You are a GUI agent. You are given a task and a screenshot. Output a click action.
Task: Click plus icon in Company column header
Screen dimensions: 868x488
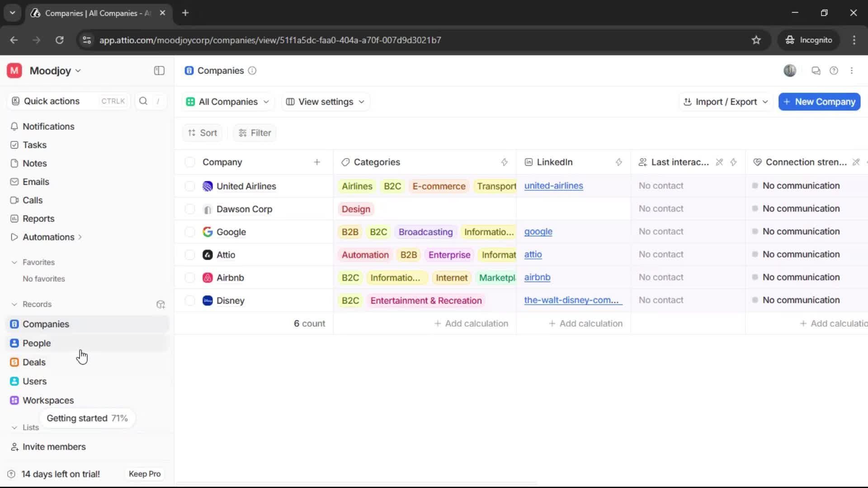click(x=317, y=162)
